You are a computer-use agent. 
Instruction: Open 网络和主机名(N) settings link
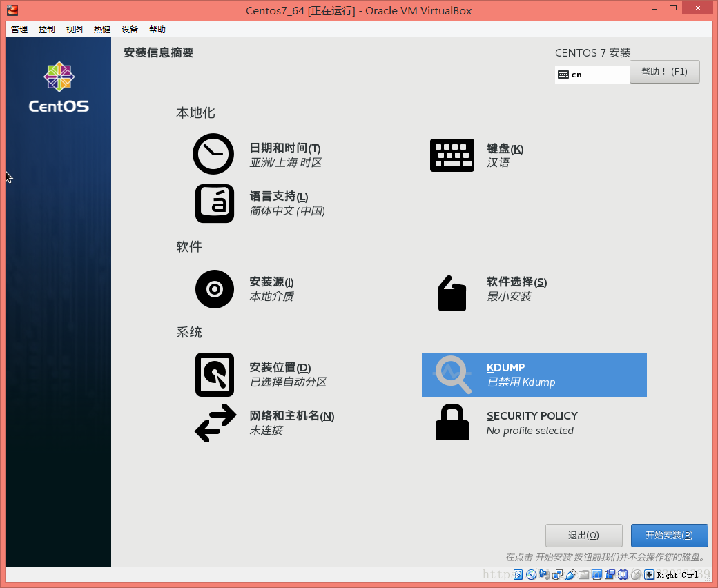291,415
